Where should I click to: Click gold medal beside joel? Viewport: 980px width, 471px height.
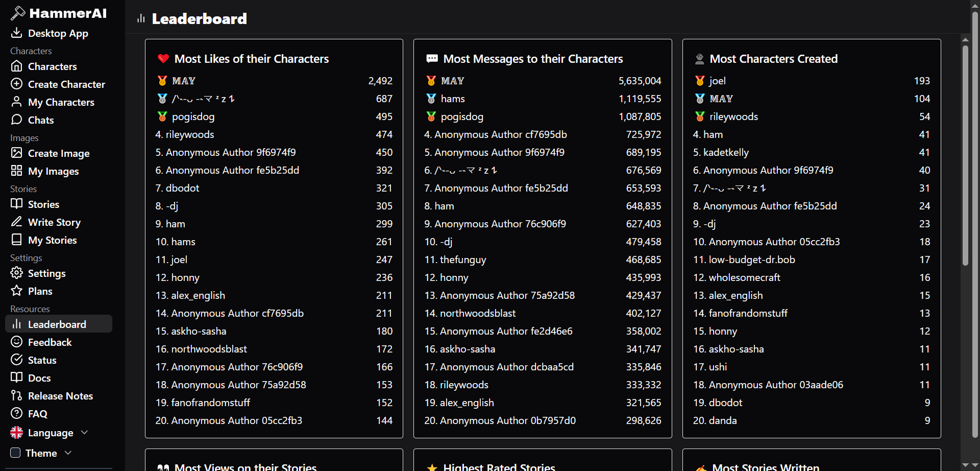[x=700, y=81]
